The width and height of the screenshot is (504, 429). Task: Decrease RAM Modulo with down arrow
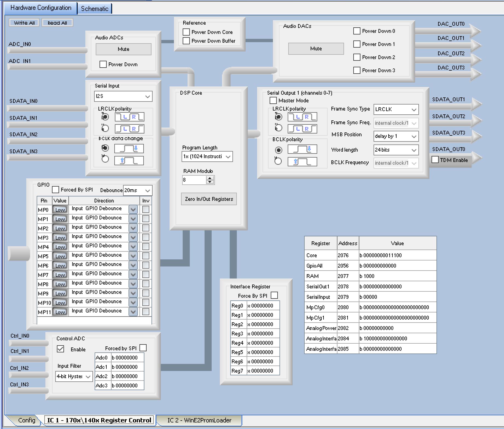210,182
